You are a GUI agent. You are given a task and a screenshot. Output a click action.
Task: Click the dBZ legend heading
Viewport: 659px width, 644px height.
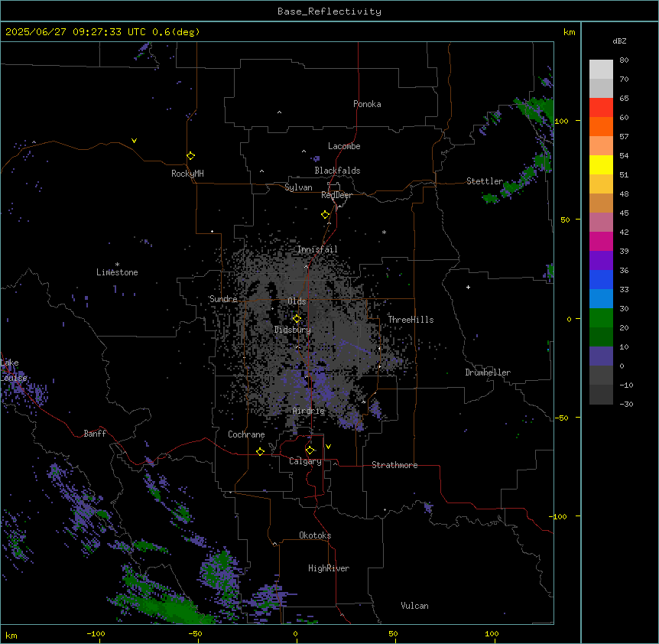point(619,41)
